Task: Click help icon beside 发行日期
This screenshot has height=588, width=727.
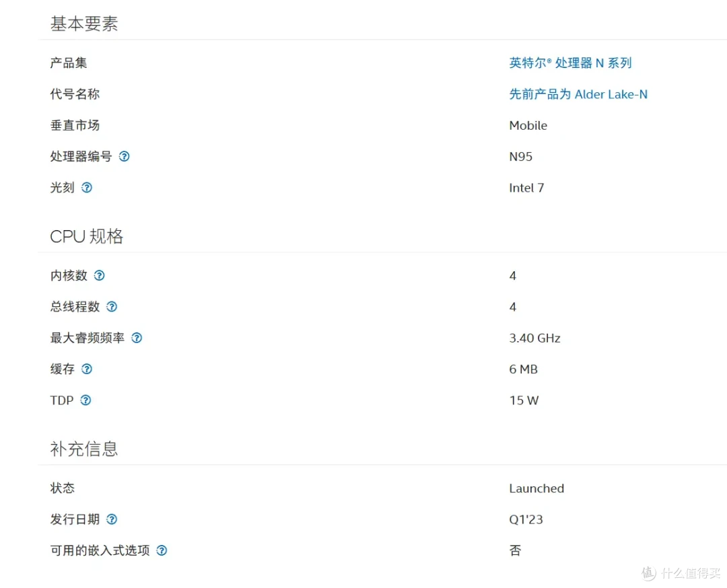Action: tap(112, 519)
